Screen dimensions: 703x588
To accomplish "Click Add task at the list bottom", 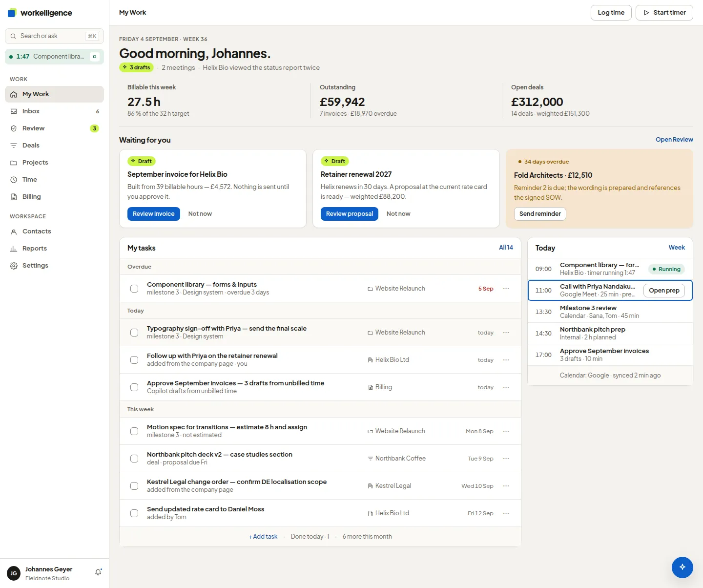I will click(263, 537).
